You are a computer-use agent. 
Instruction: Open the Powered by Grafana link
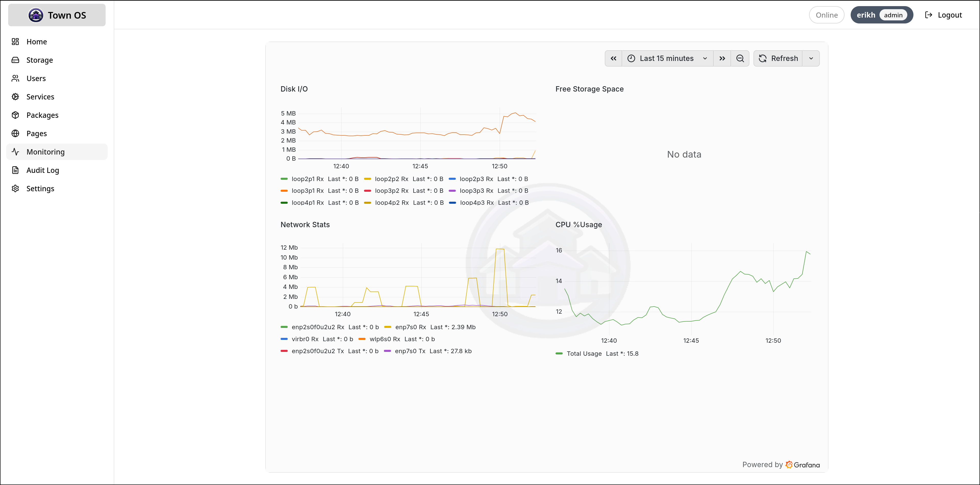(781, 464)
